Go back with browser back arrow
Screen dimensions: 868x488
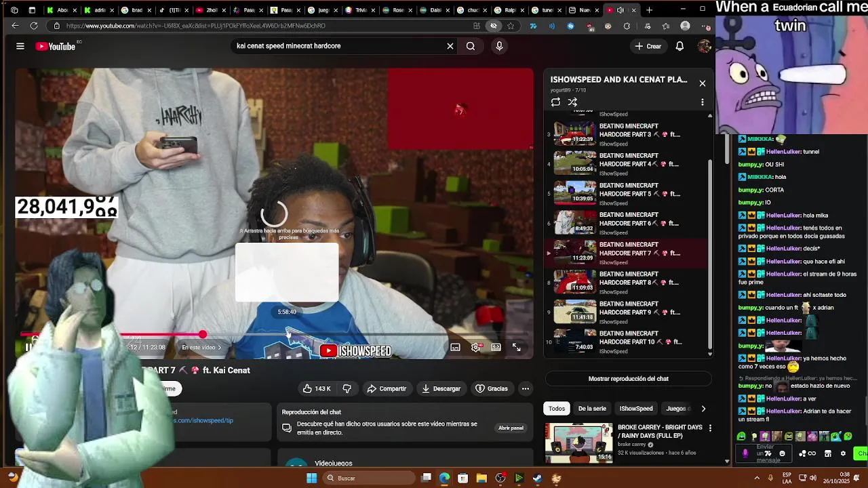tap(15, 26)
